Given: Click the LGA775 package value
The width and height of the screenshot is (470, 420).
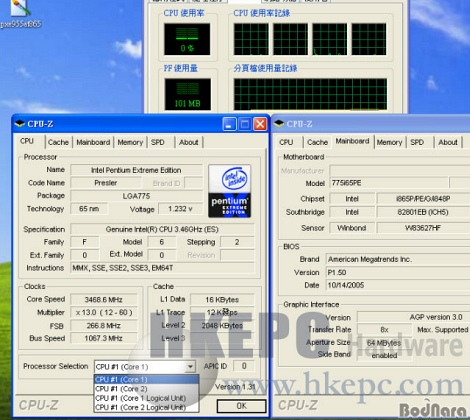Looking at the screenshot, I should tap(136, 196).
